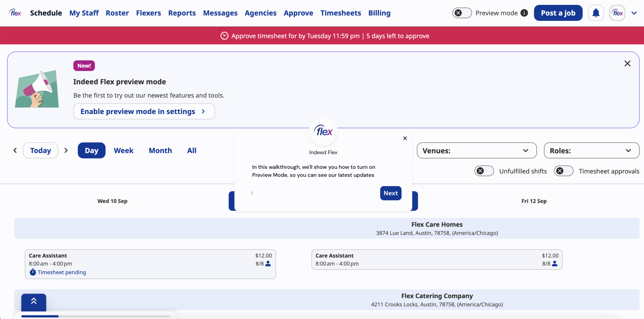
Task: Click the Flex Care Homes venue name
Action: [x=437, y=224]
